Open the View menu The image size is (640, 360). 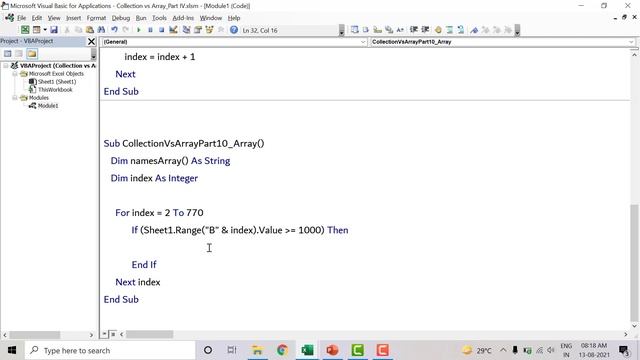coord(54,18)
